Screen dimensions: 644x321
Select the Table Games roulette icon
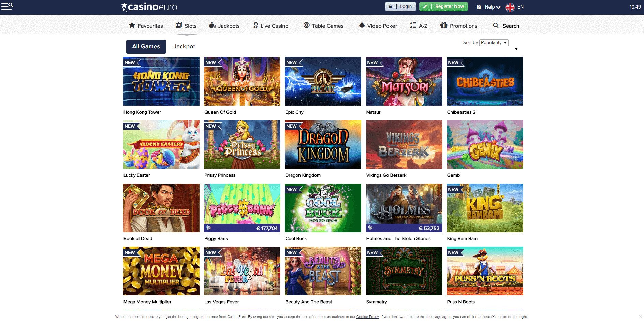[x=306, y=25]
